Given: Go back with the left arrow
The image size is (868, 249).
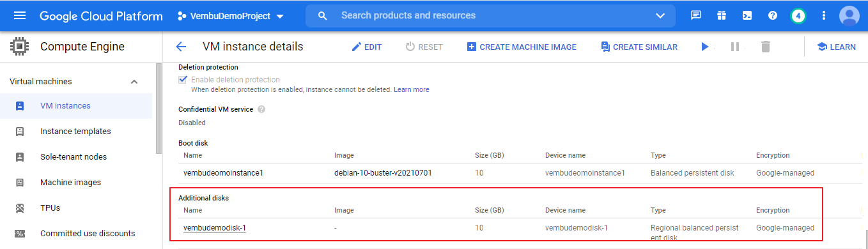Looking at the screenshot, I should pos(181,47).
